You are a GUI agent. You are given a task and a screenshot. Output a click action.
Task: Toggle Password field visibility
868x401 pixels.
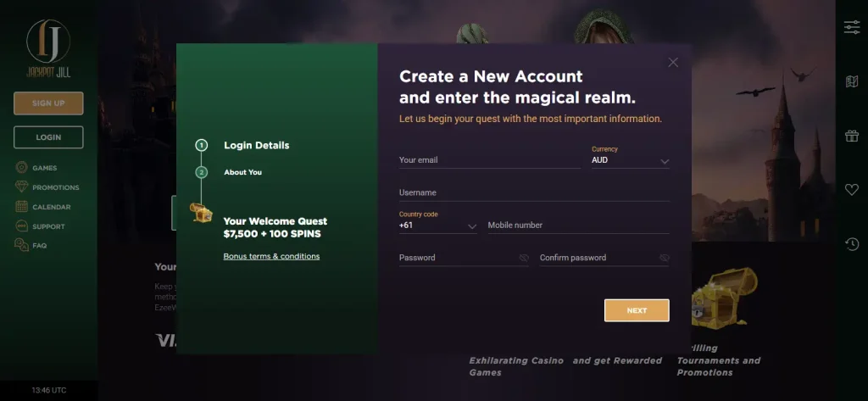click(524, 258)
